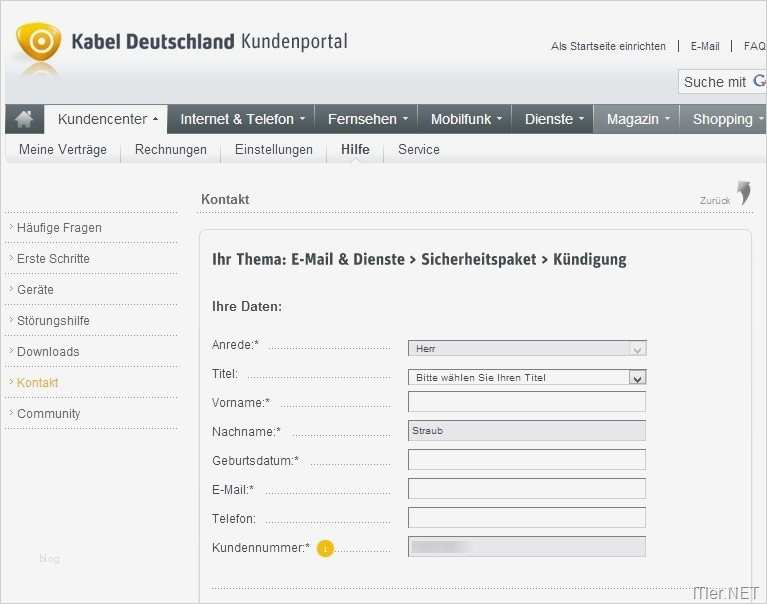This screenshot has width=767, height=604.
Task: Focus the Geburtsdatum text field
Action: point(527,460)
